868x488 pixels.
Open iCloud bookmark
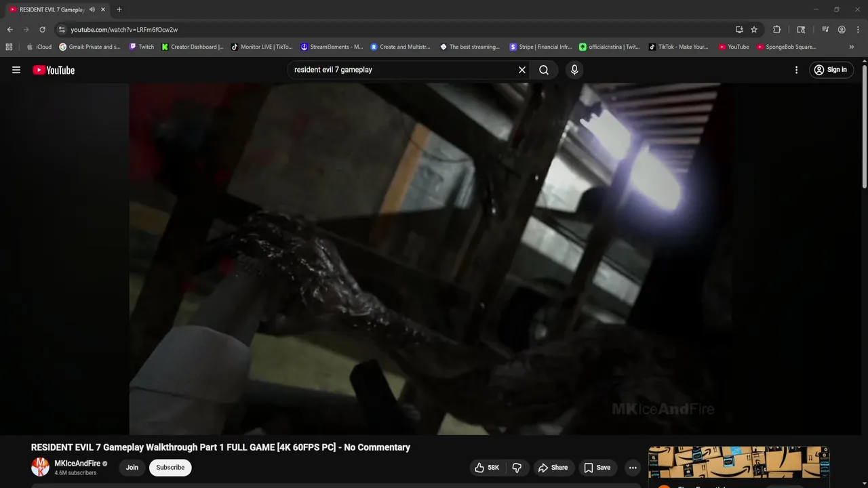coord(39,47)
